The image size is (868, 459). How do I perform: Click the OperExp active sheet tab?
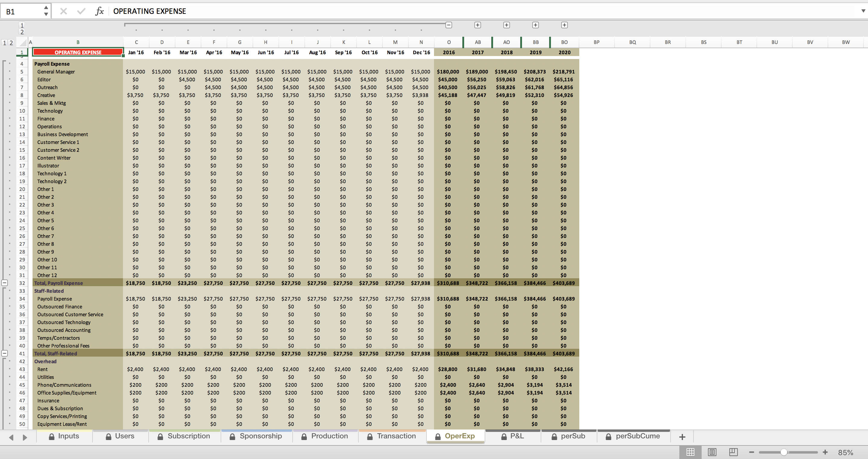coord(456,436)
